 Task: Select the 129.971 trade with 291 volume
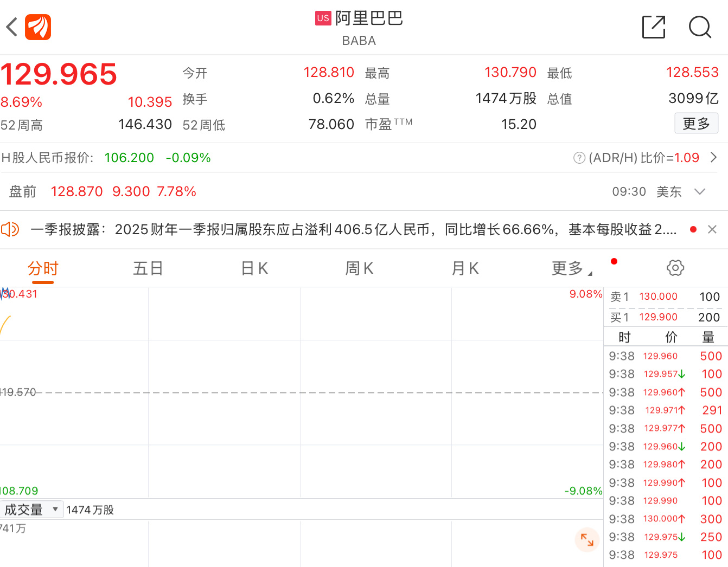tap(665, 410)
